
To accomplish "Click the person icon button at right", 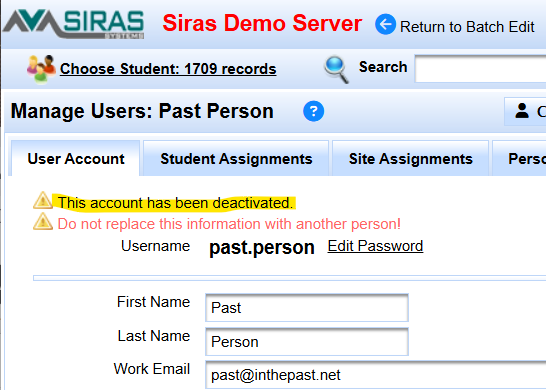I will tap(525, 111).
